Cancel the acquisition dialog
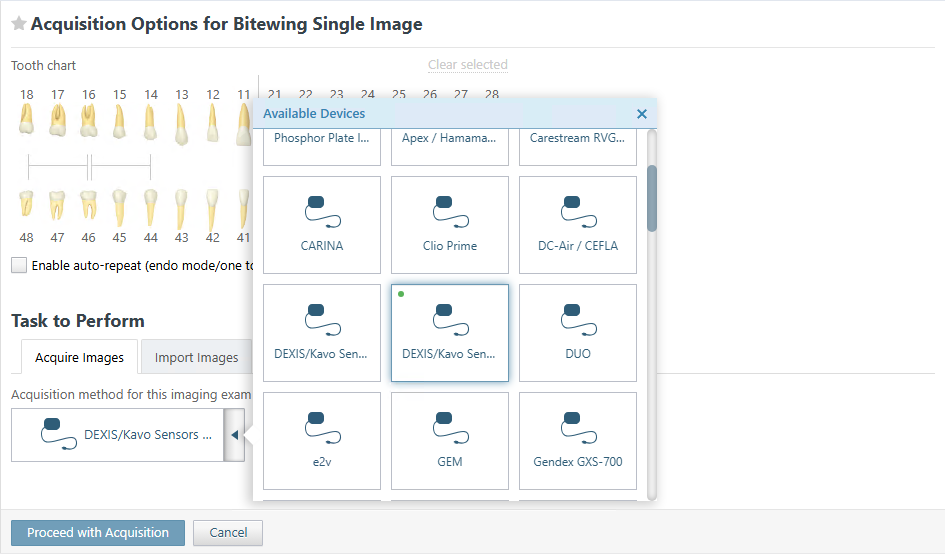 (228, 532)
